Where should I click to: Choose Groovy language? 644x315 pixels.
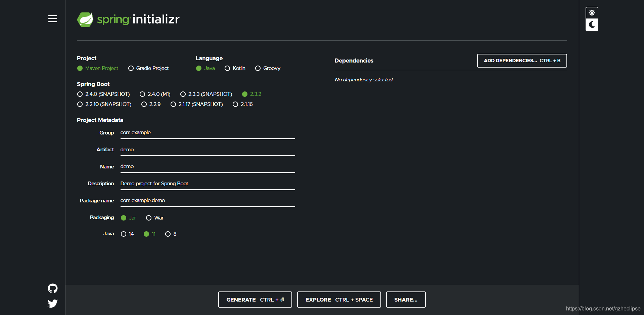(x=268, y=68)
